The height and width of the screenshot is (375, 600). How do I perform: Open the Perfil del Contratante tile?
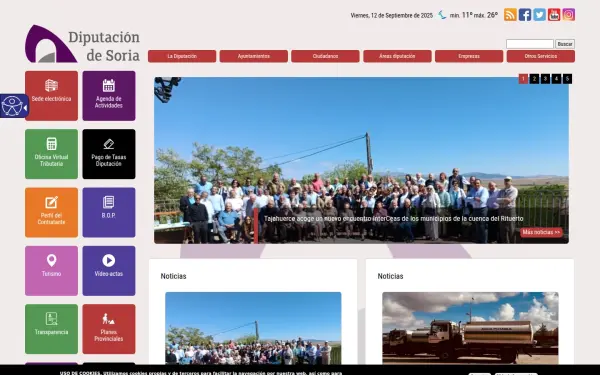pyautogui.click(x=51, y=212)
